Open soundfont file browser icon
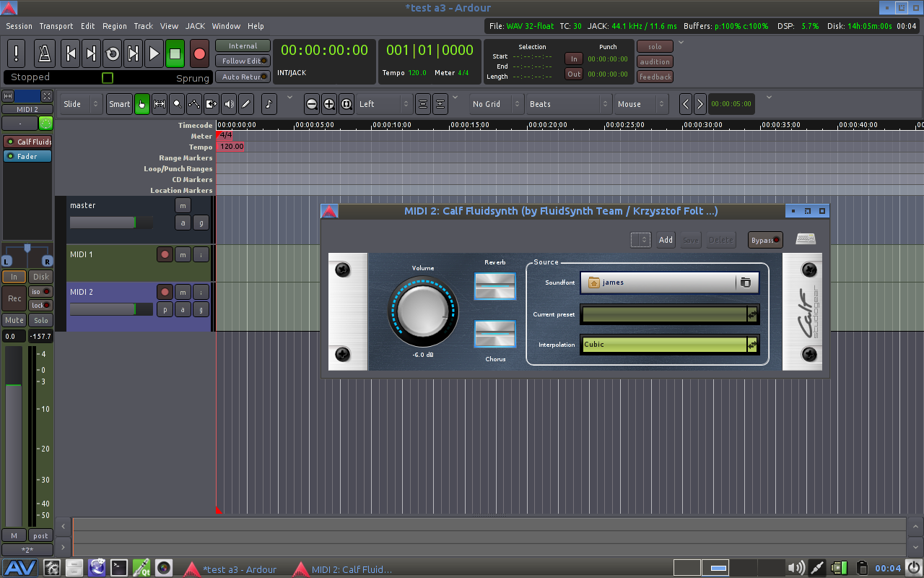This screenshot has width=924, height=578. pyautogui.click(x=746, y=282)
